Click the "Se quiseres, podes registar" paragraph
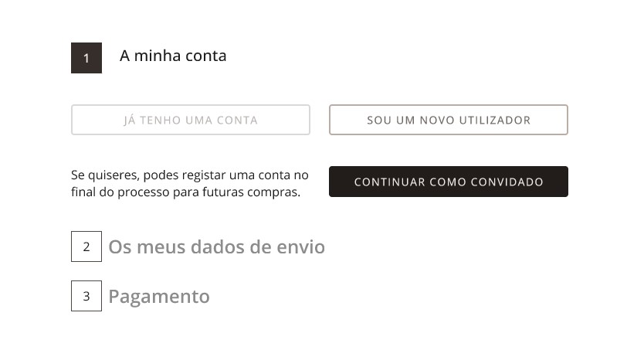The image size is (644, 350). click(190, 183)
